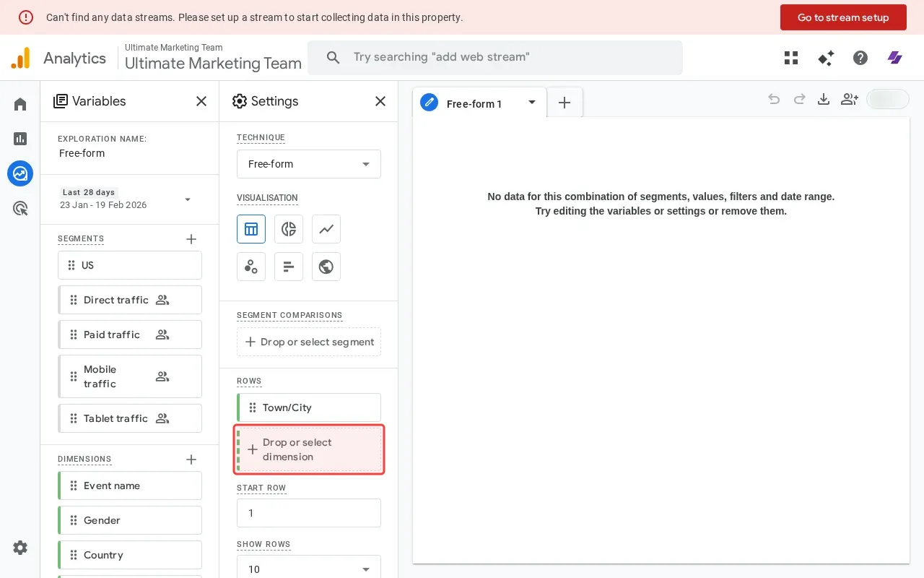
Task: Choose the scatter plot visualisation
Action: pos(251,267)
